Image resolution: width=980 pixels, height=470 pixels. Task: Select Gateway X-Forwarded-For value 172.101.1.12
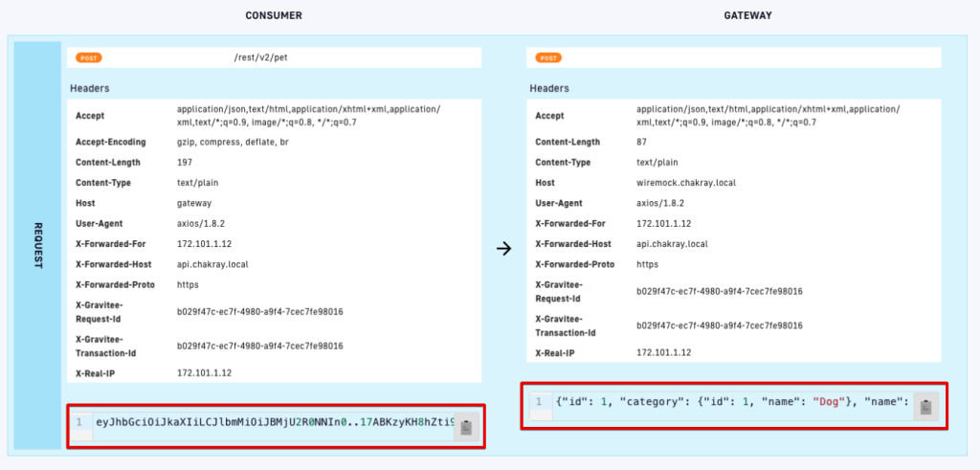click(x=664, y=223)
